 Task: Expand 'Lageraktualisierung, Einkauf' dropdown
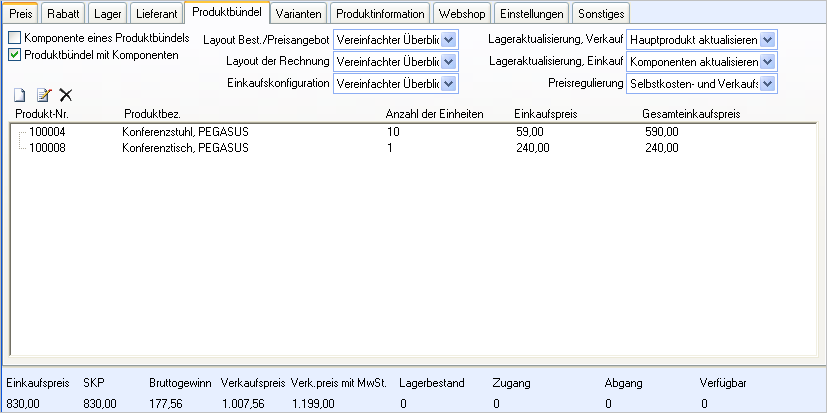pyautogui.click(x=767, y=62)
